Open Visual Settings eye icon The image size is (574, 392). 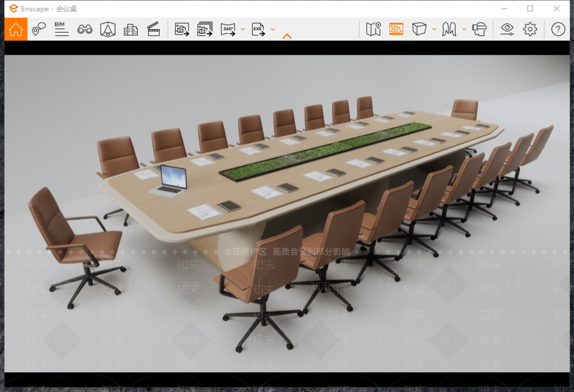click(507, 29)
